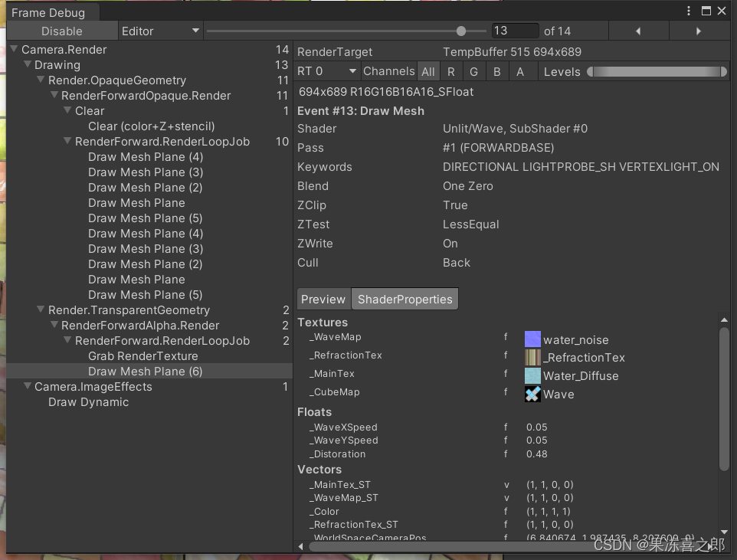
Task: Click the _RefractionTex texture thumbnail
Action: pos(532,356)
